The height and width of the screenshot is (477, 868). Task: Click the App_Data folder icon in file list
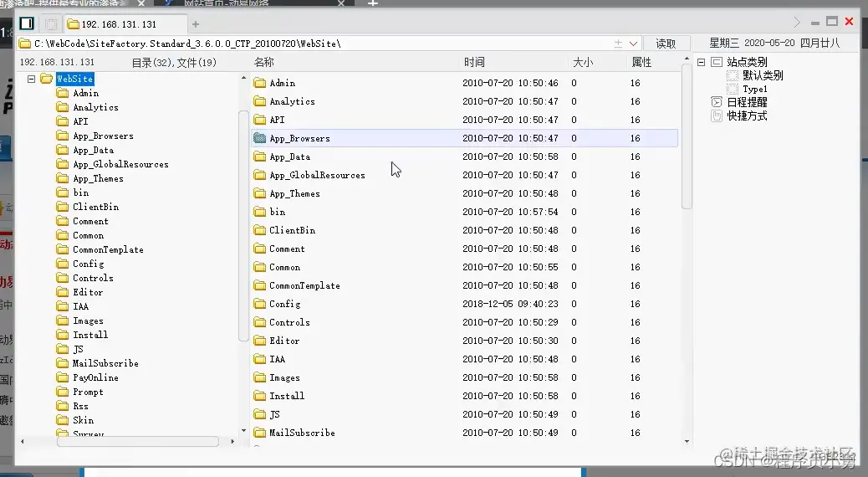(259, 156)
